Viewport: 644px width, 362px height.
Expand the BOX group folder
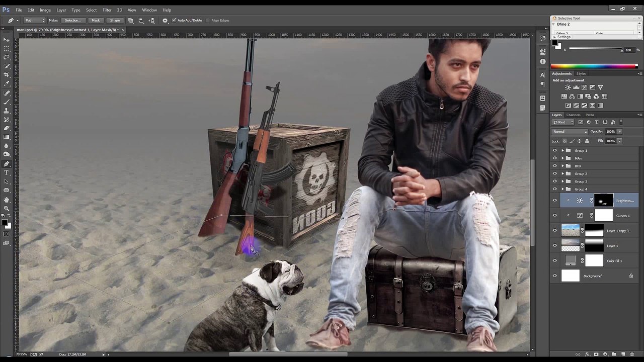(562, 166)
